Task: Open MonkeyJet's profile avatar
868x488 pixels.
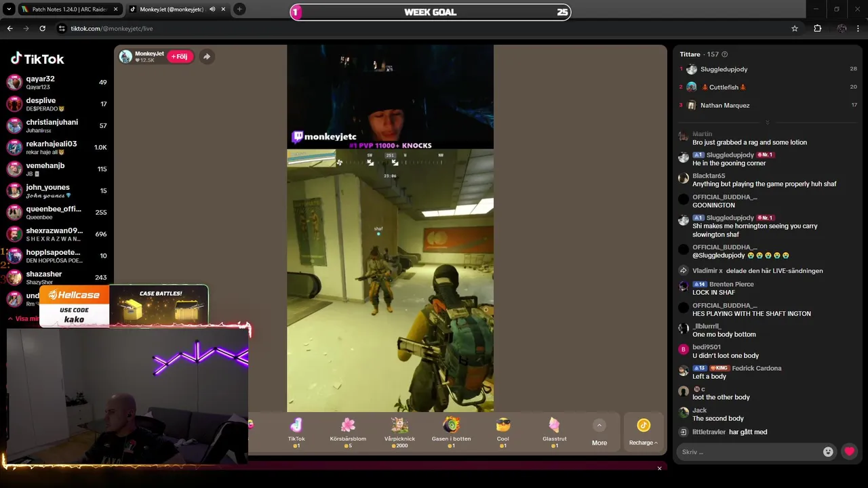Action: click(125, 56)
